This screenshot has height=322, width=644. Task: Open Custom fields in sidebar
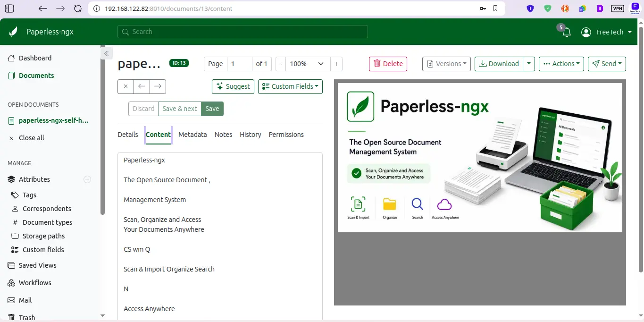43,250
